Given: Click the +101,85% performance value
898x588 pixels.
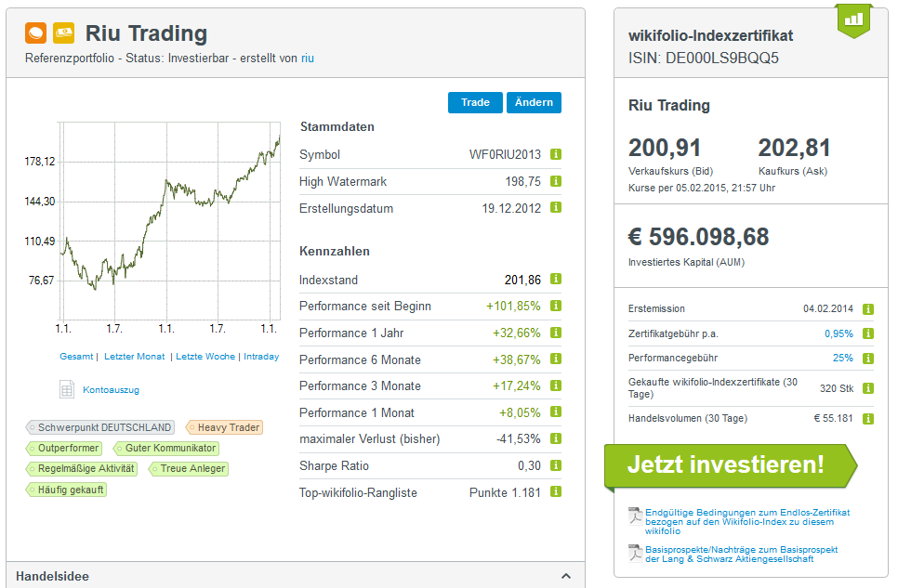Looking at the screenshot, I should point(513,307).
